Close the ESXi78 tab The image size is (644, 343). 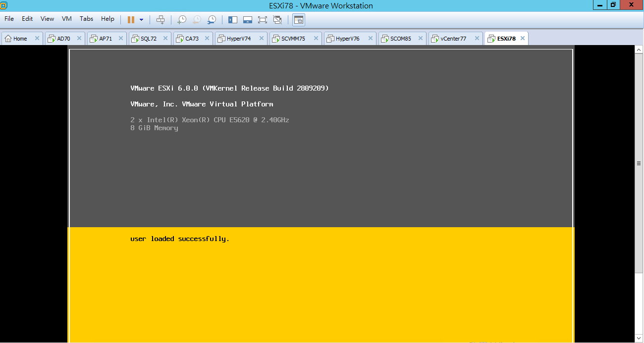523,39
